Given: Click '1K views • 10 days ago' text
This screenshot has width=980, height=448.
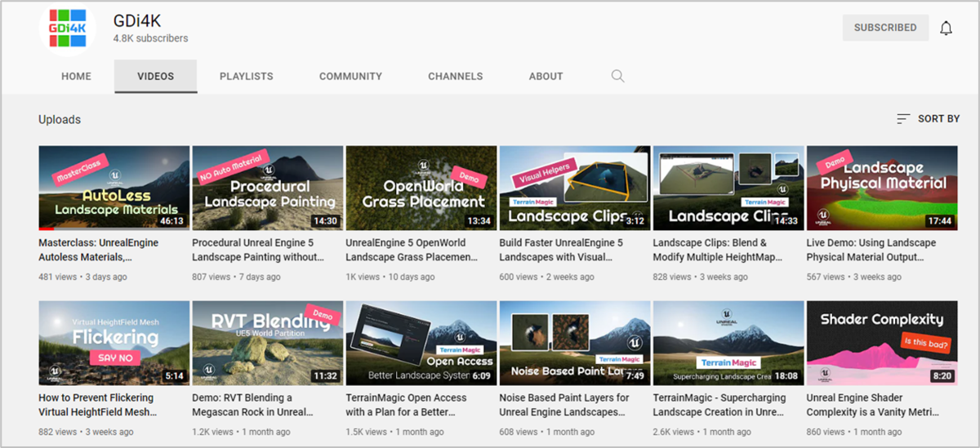Looking at the screenshot, I should pyautogui.click(x=390, y=277).
